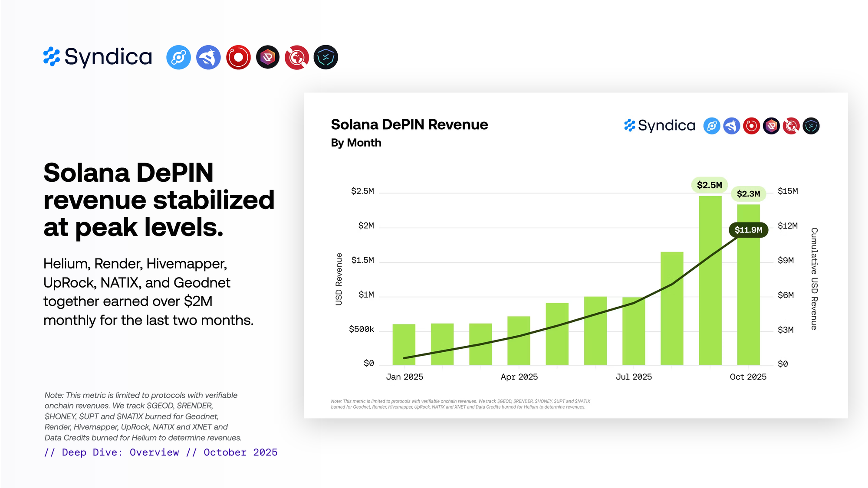The width and height of the screenshot is (868, 488).
Task: Click the $2.5M bar value label
Action: pyautogui.click(x=709, y=185)
